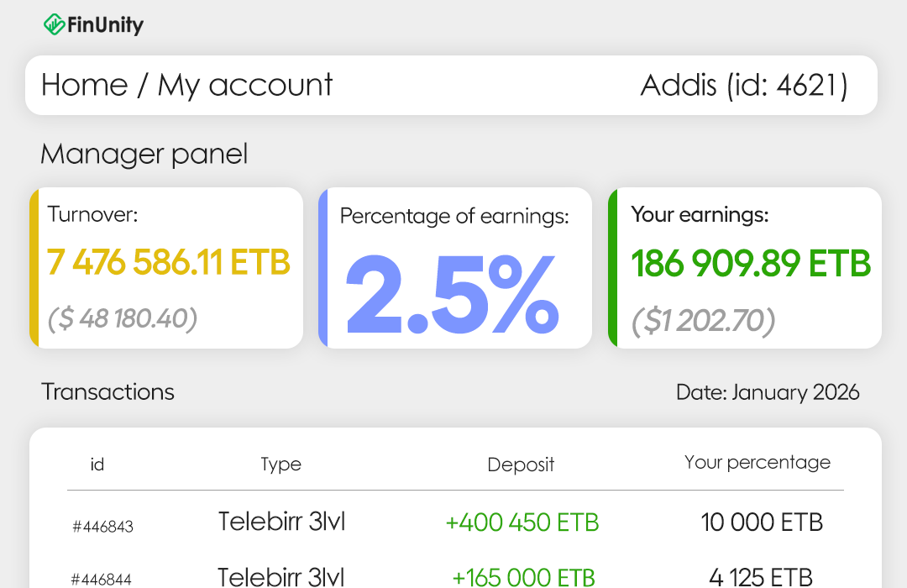907x588 pixels.
Task: Click the green Your earnings accent bar
Action: (x=612, y=268)
